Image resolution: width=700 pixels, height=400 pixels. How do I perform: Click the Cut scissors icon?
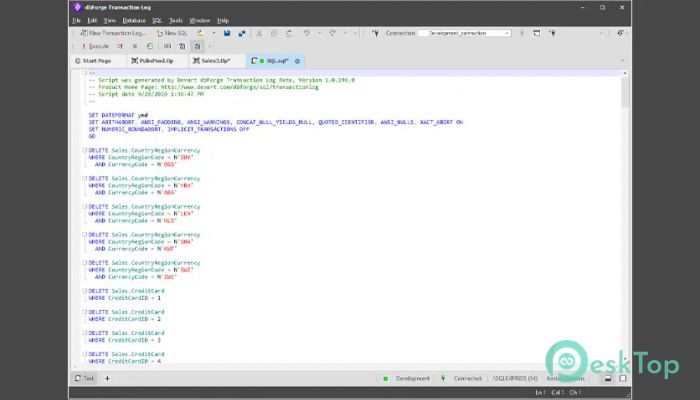pos(259,33)
